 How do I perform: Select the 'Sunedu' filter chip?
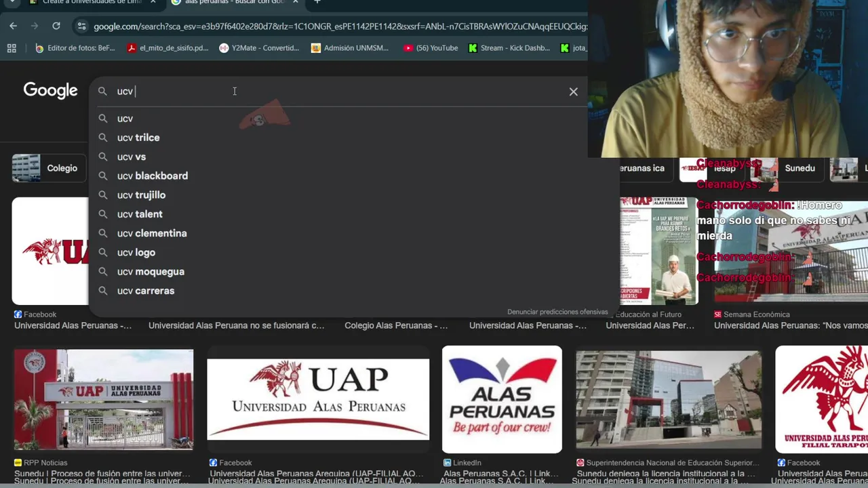[x=788, y=168]
